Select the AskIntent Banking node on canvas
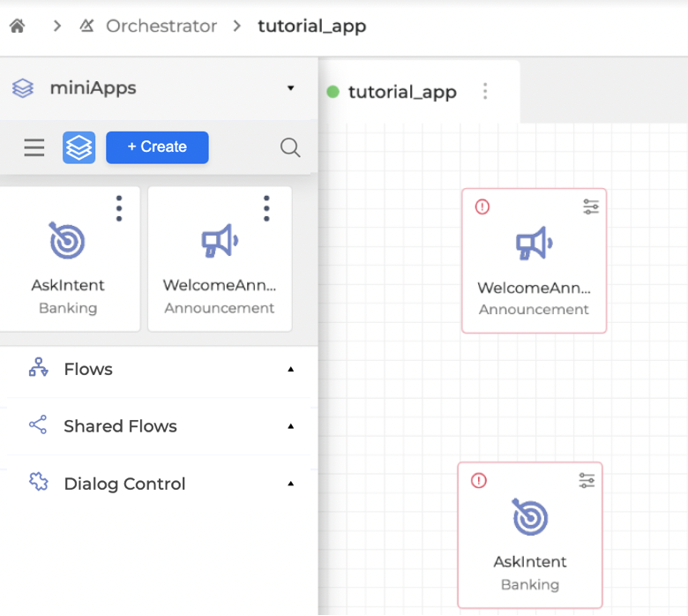The height and width of the screenshot is (616, 688). (x=529, y=538)
